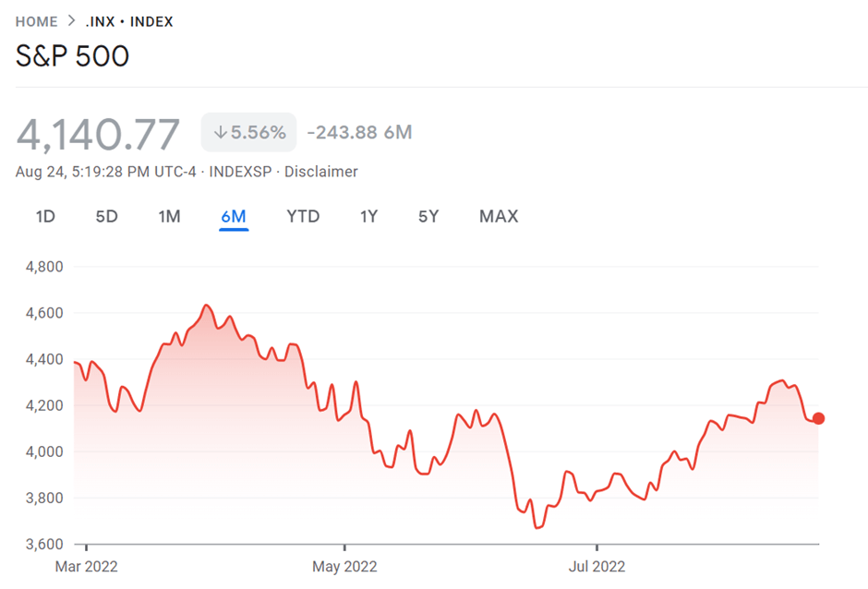The width and height of the screenshot is (868, 589).
Task: Click the current price 4,140.77
Action: click(x=99, y=132)
